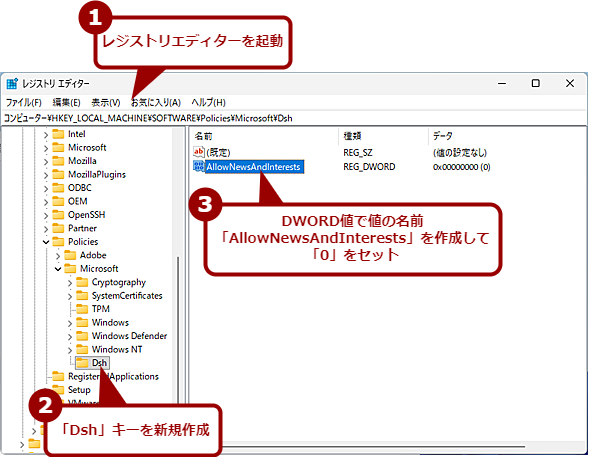The image size is (589, 457).
Task: Expand the Windows Defender key
Action: (70, 336)
